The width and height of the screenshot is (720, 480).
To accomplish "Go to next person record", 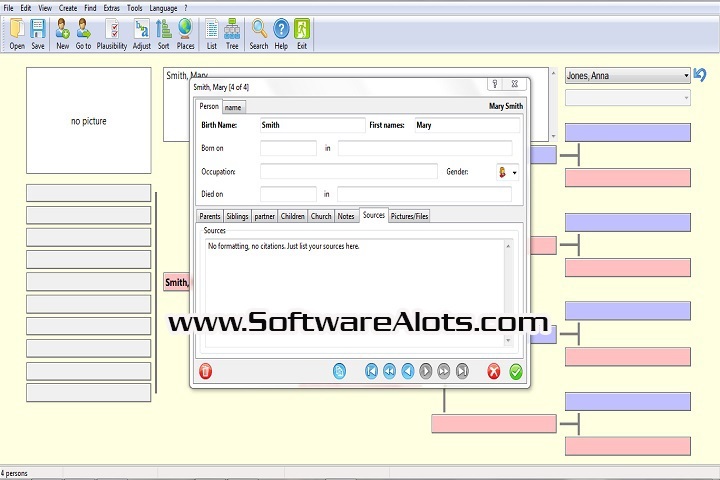I will (426, 371).
